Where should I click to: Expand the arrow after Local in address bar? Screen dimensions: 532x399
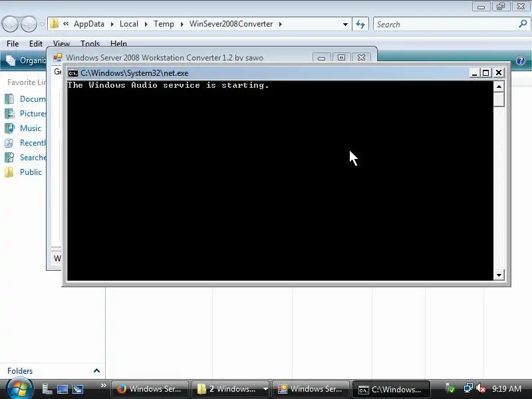pos(146,24)
